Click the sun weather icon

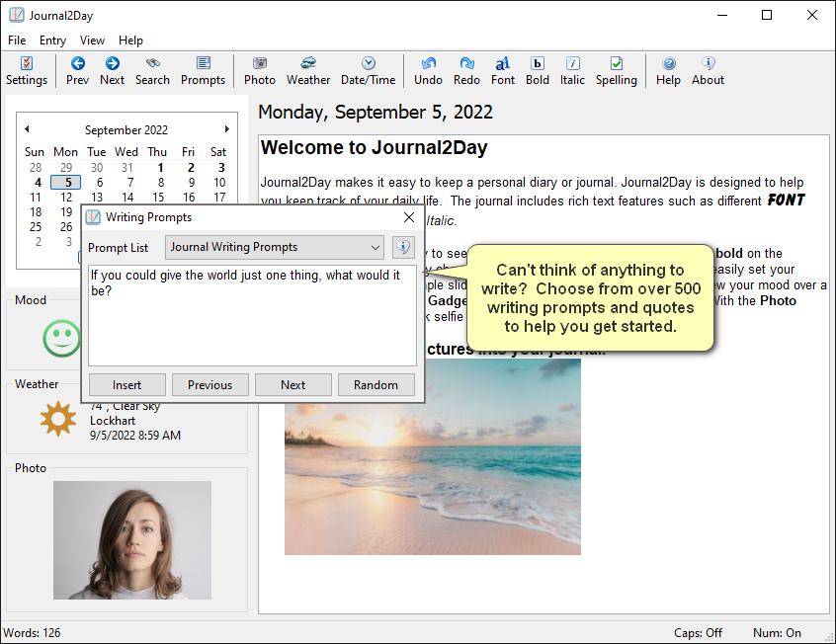pyautogui.click(x=58, y=419)
